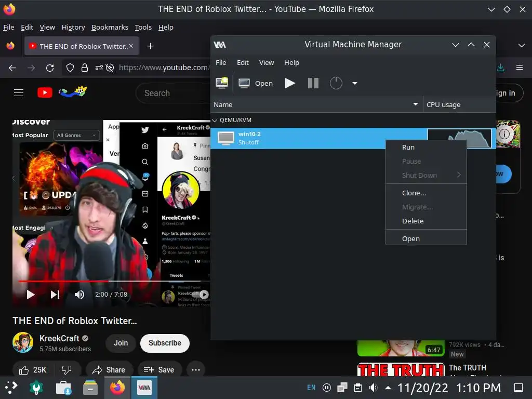Choose Clone... from the context menu

coord(426,193)
